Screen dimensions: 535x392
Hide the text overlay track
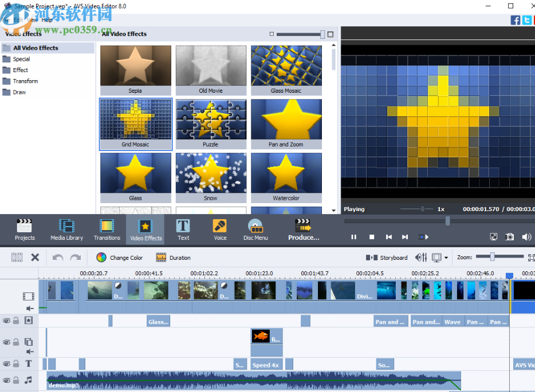point(6,363)
